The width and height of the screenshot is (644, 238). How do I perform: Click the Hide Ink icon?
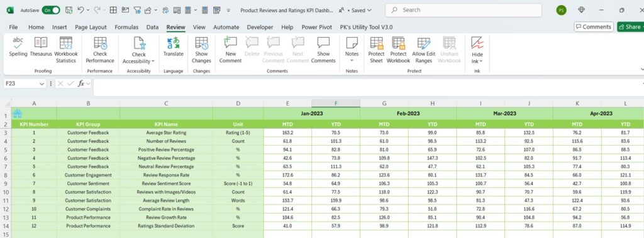tap(477, 43)
